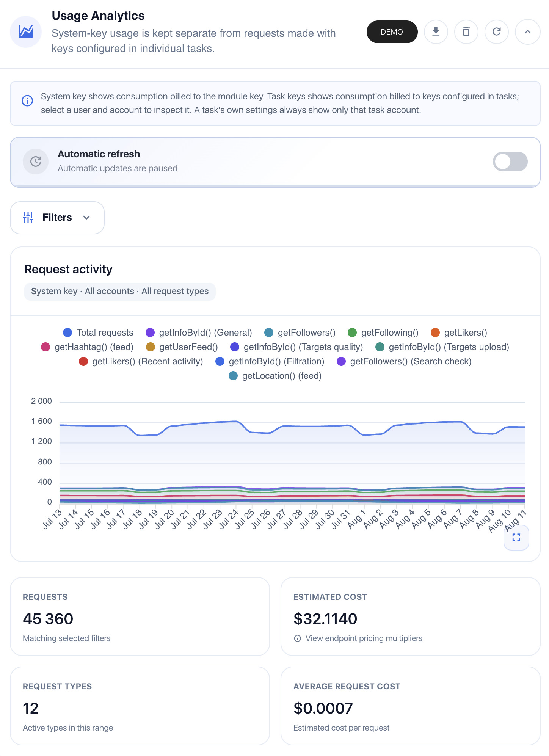Screen dimensions: 549x756
Task: Click the trash delete icon in header
Action: click(x=466, y=32)
